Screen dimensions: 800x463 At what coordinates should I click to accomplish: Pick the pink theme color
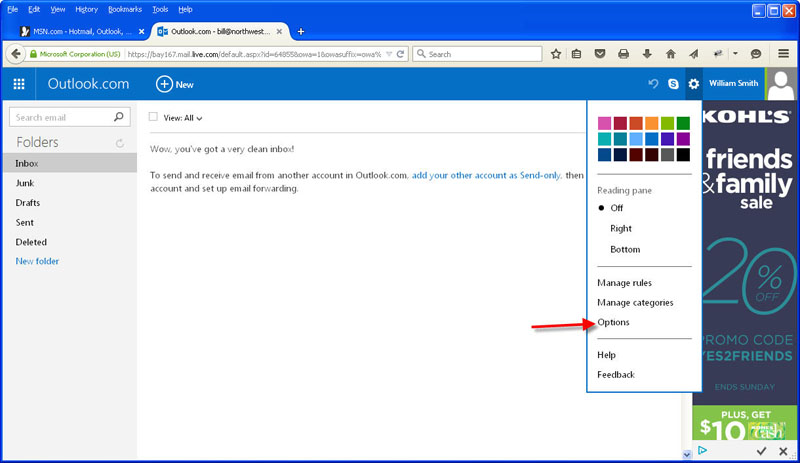pos(604,123)
